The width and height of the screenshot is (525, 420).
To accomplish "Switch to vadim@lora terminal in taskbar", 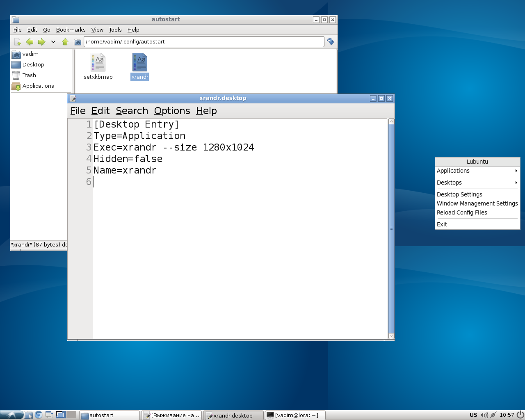I will coord(295,415).
